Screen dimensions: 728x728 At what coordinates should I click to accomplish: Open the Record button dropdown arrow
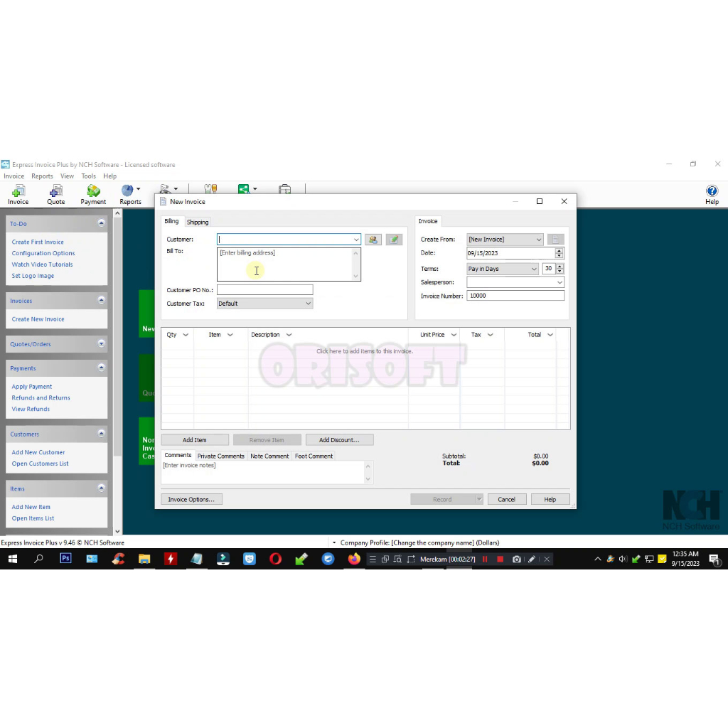pyautogui.click(x=479, y=500)
